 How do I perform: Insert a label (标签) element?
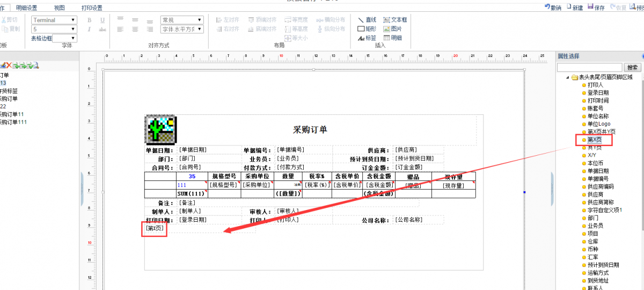(367, 38)
